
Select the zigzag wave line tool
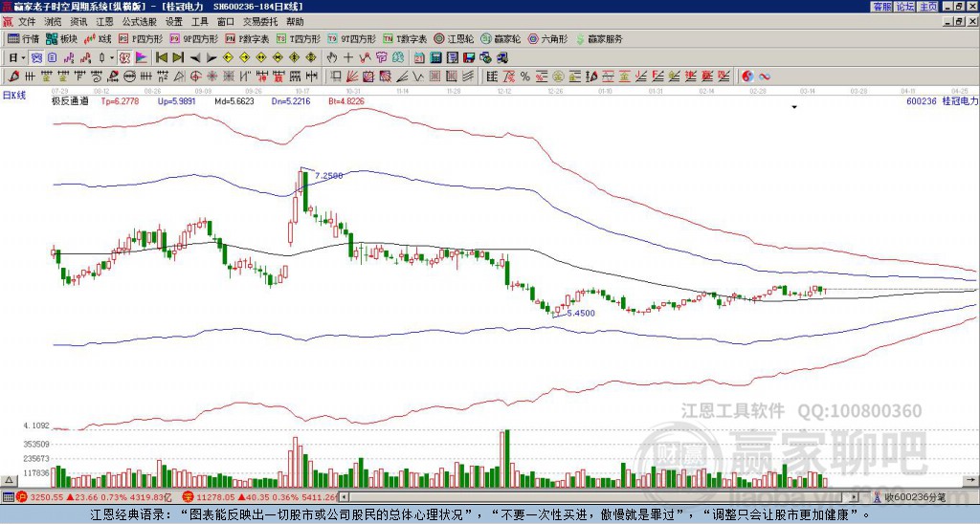(417, 76)
